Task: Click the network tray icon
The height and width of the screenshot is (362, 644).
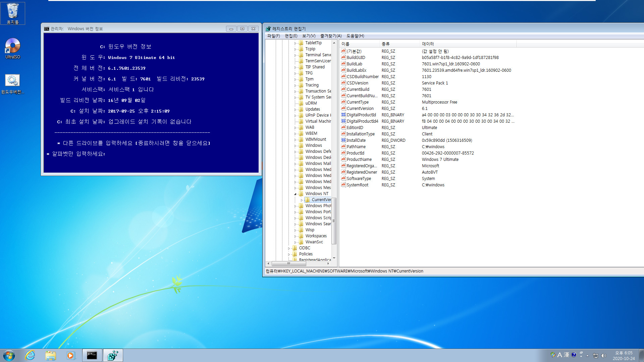Action: (x=596, y=356)
